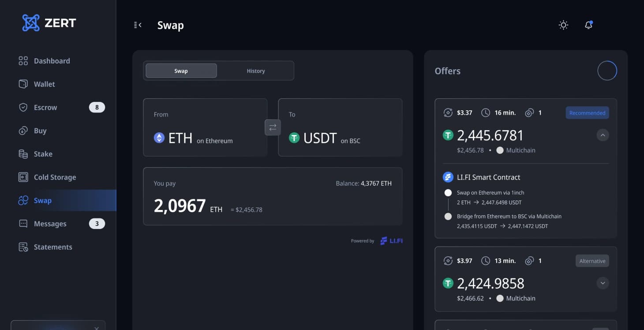Navigate to Escrow with 8 pending items

[45, 107]
